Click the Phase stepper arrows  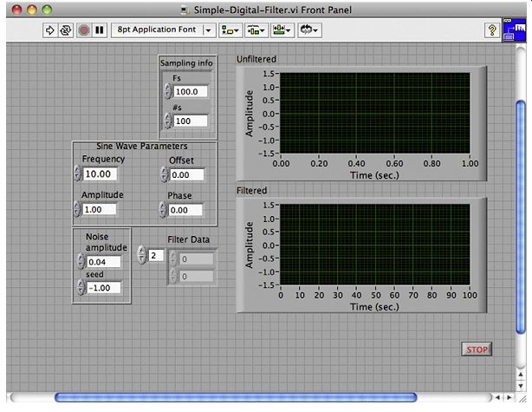(163, 210)
